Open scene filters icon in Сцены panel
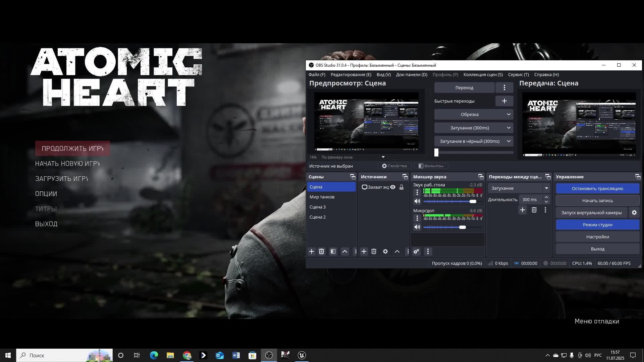The width and height of the screenshot is (644, 362). point(333,251)
